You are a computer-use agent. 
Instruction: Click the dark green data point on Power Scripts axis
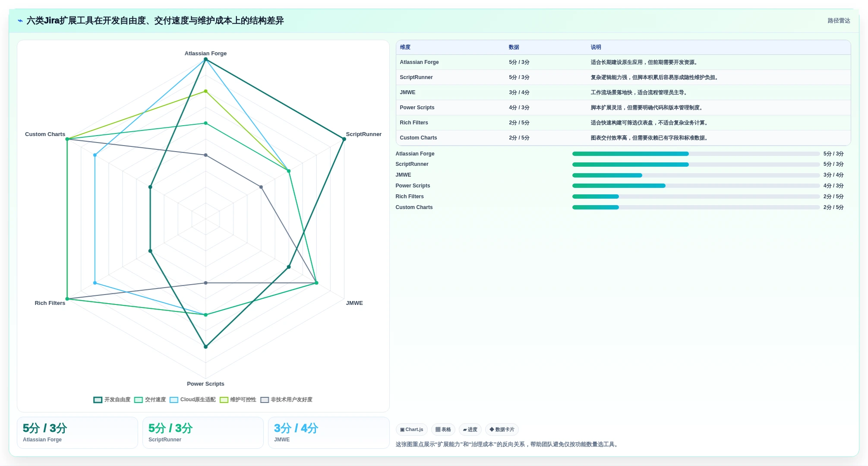pos(205,347)
